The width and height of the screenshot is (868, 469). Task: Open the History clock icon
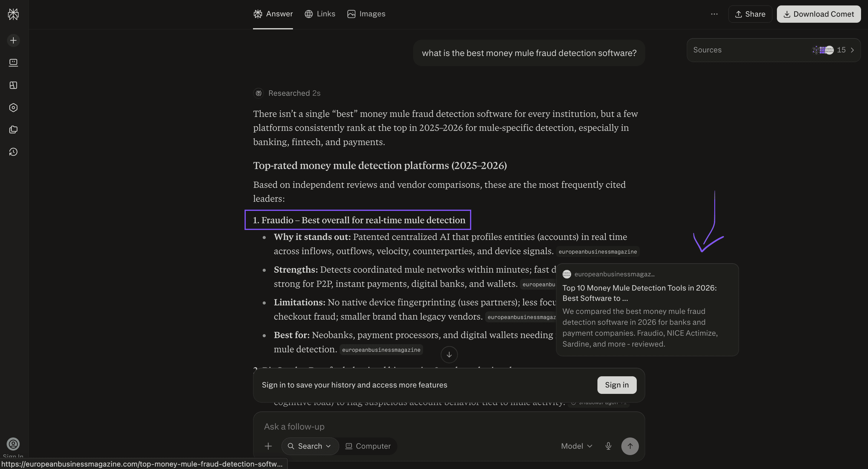click(x=13, y=152)
